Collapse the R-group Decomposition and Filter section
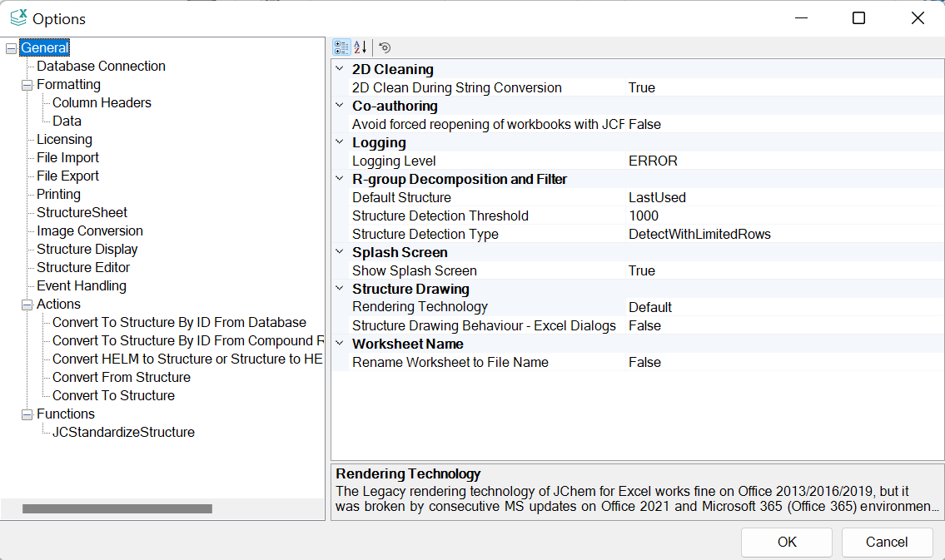Image resolution: width=945 pixels, height=560 pixels. click(x=340, y=180)
